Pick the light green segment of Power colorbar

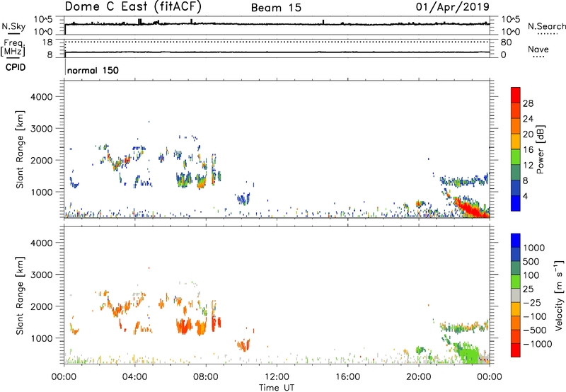pyautogui.click(x=516, y=157)
